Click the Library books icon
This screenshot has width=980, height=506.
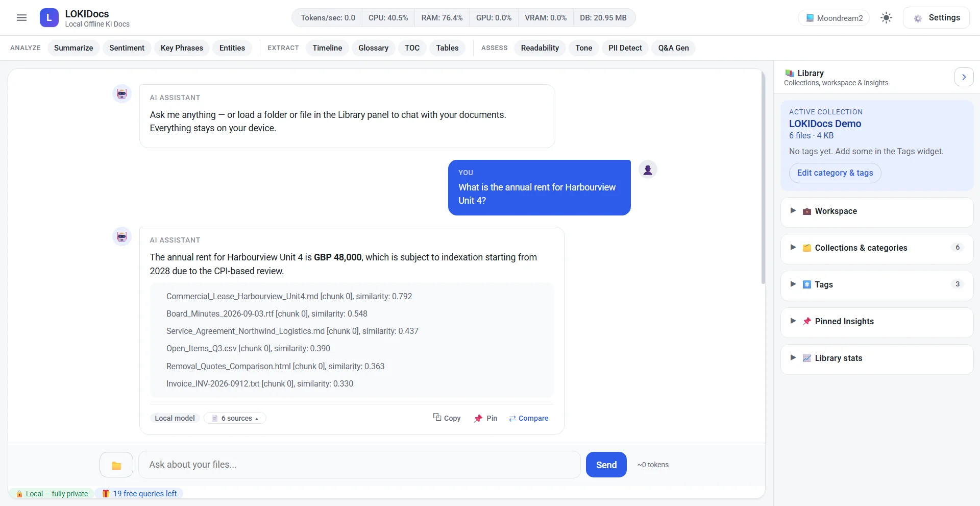(790, 73)
